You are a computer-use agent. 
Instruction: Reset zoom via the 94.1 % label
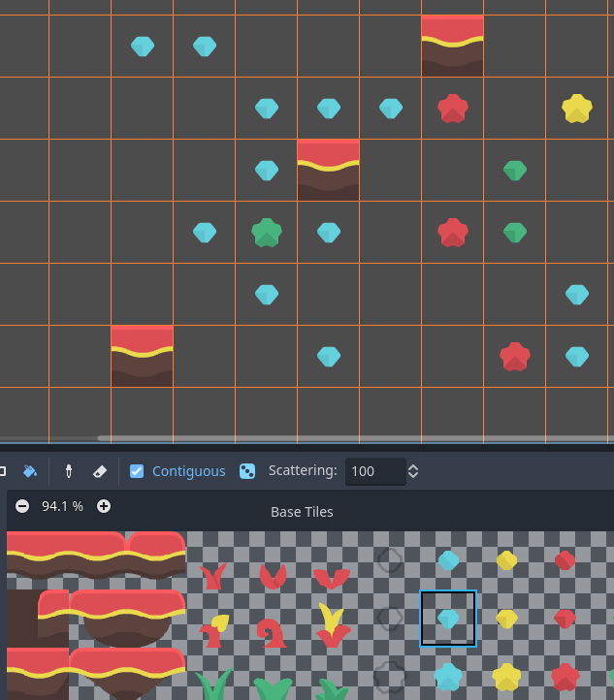click(62, 506)
